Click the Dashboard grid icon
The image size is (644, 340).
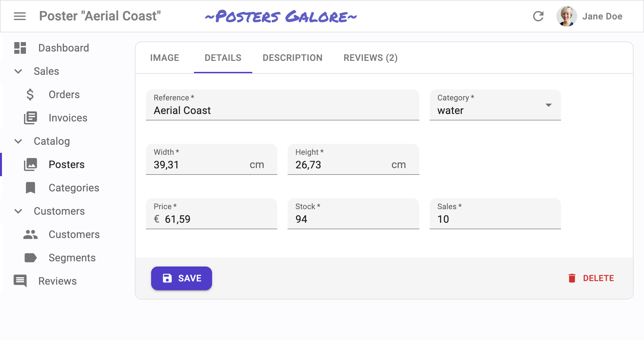click(20, 48)
